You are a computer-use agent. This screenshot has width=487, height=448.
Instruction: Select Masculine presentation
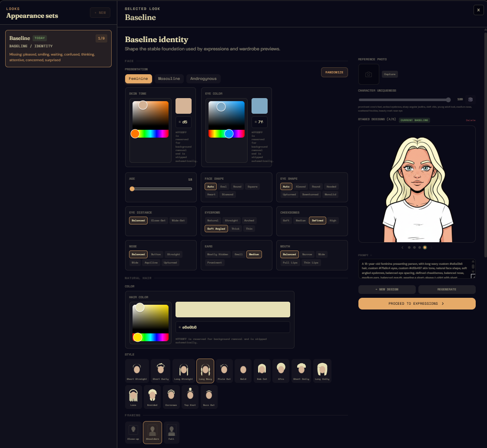[x=169, y=79]
